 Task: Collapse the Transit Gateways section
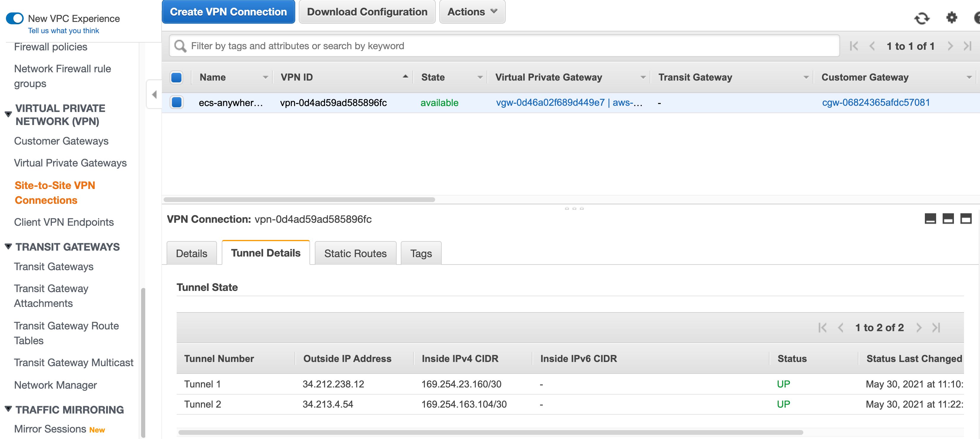tap(8, 246)
